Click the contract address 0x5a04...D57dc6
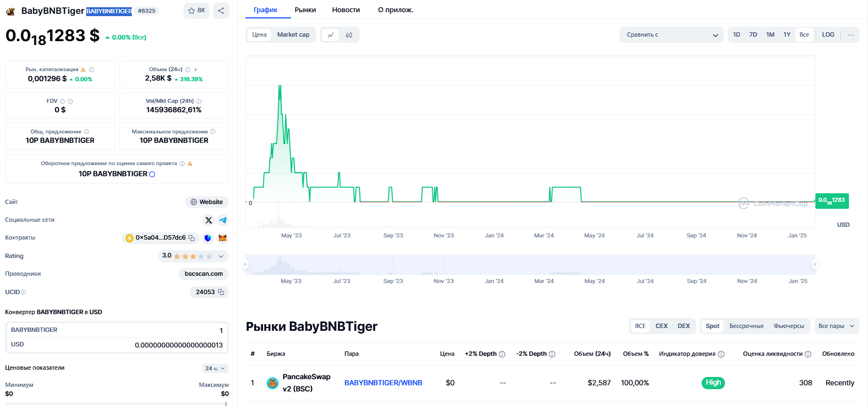This screenshot has height=407, width=868. point(161,238)
